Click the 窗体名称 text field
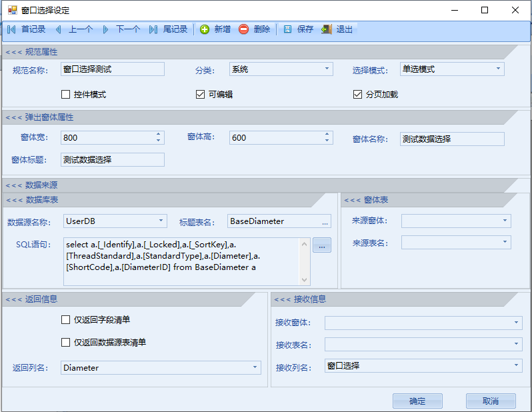Image resolution: width=532 pixels, height=412 pixels. coord(452,139)
